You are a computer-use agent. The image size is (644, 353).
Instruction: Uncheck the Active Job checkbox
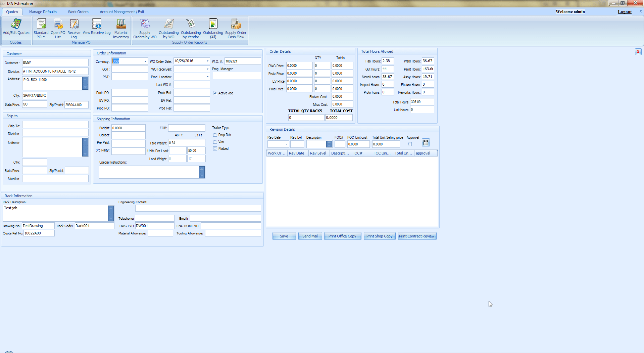[x=215, y=93]
